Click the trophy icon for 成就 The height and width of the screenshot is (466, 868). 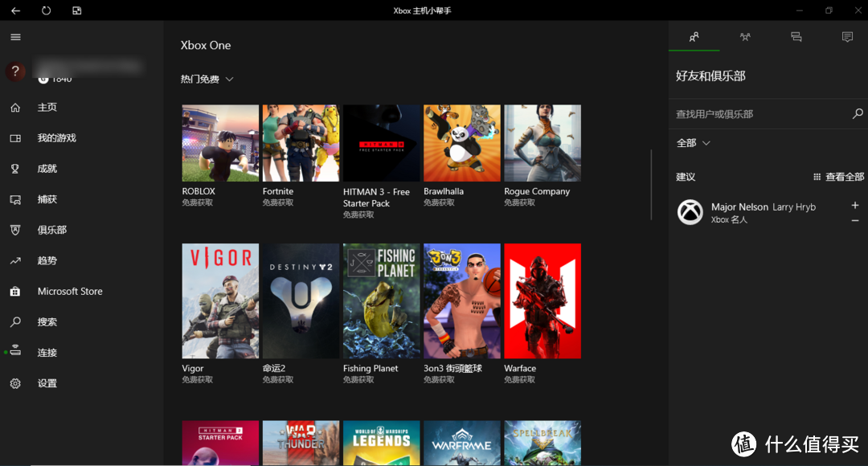coord(15,169)
